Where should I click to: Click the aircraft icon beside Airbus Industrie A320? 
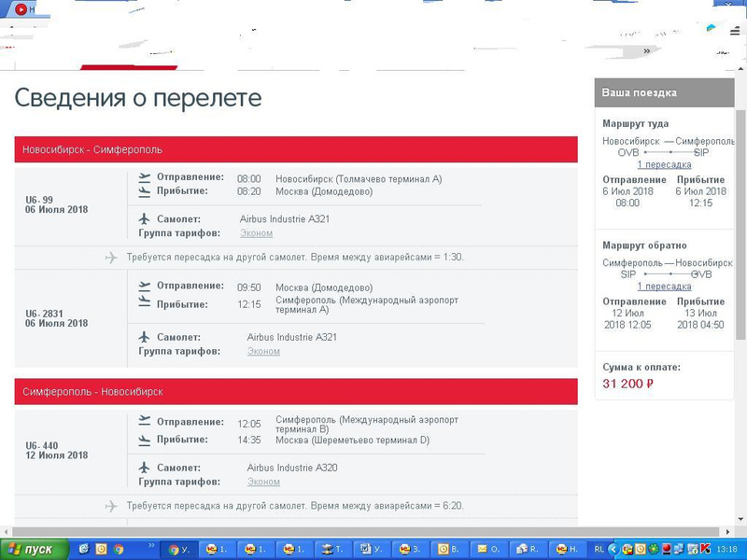point(144,468)
